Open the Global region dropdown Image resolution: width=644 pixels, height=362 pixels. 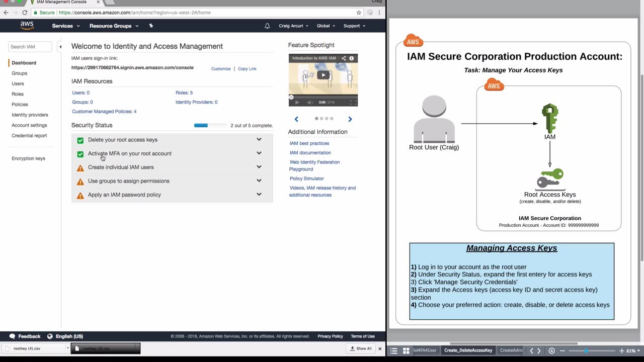coord(326,26)
